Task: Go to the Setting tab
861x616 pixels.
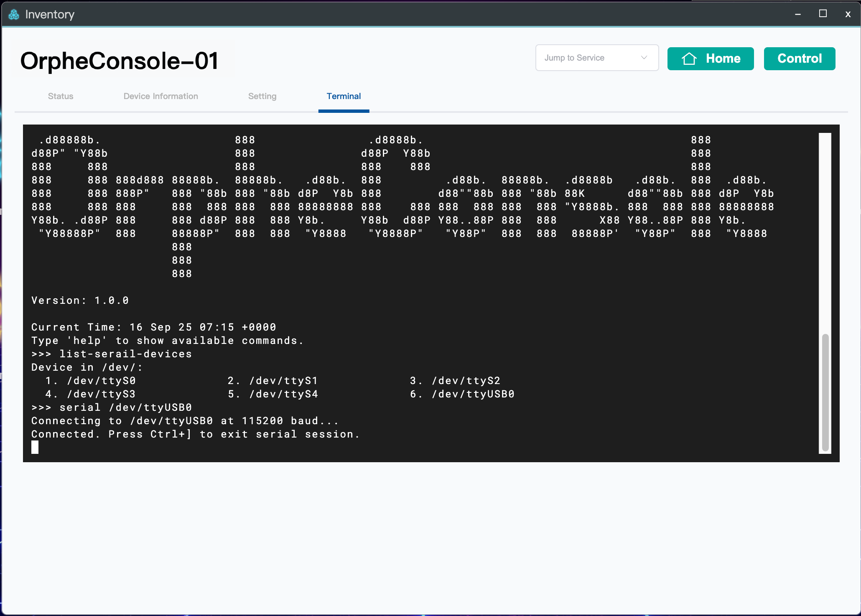Action: pos(262,96)
